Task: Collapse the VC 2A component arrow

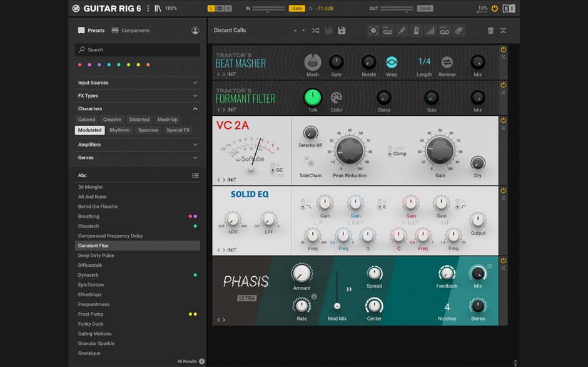Action: [x=504, y=128]
